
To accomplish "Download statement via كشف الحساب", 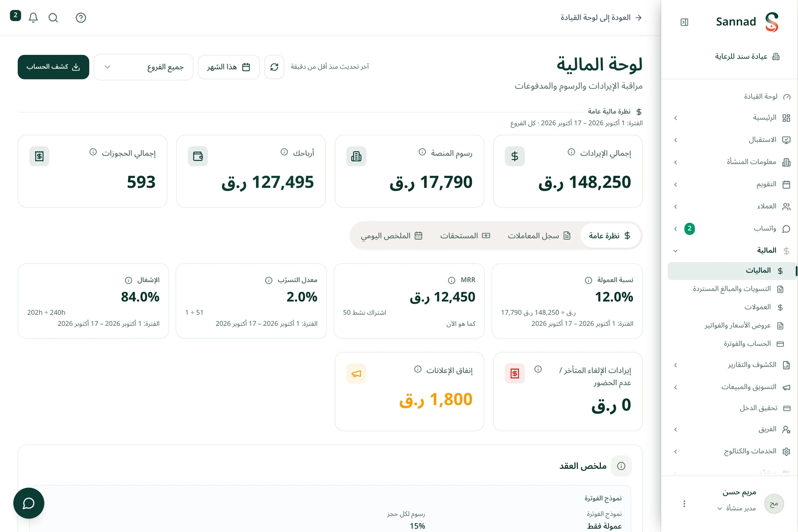I will [x=53, y=67].
